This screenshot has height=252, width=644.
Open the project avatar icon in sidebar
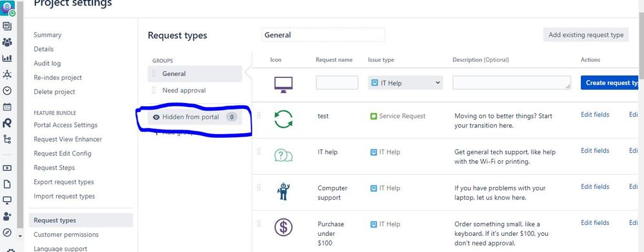(x=7, y=8)
